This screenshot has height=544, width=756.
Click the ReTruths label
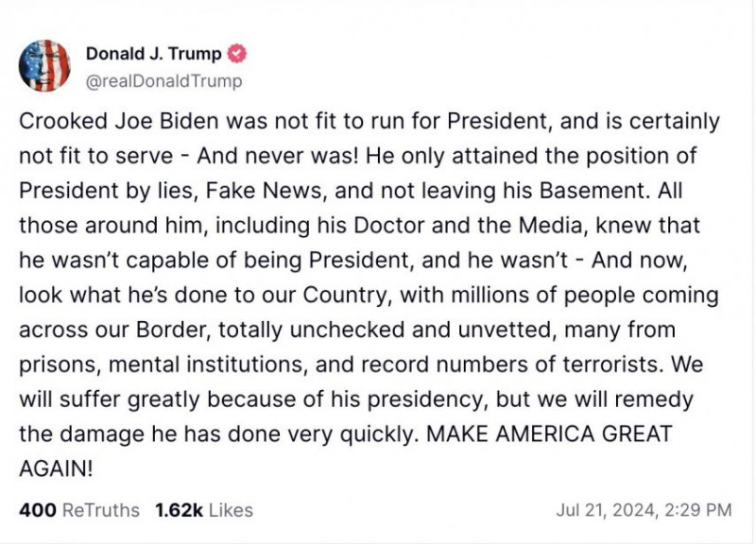pyautogui.click(x=101, y=510)
